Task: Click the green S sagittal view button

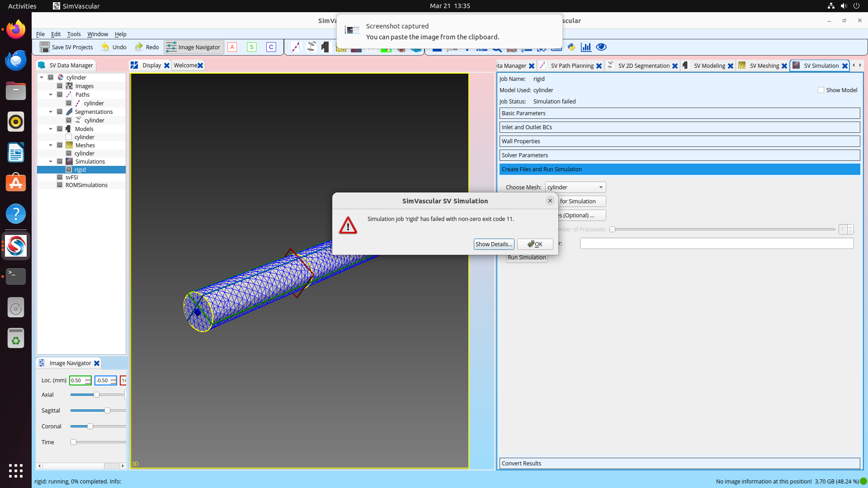Action: [252, 47]
